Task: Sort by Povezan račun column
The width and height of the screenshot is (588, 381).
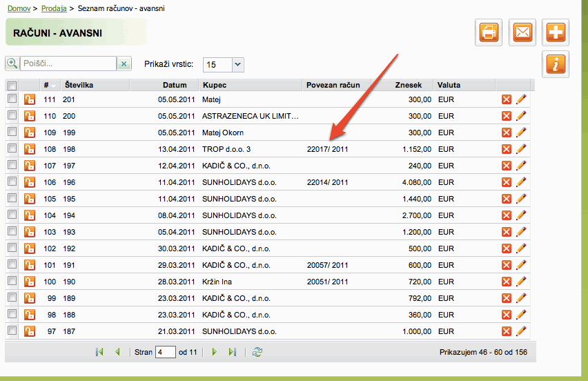Action: tap(336, 85)
